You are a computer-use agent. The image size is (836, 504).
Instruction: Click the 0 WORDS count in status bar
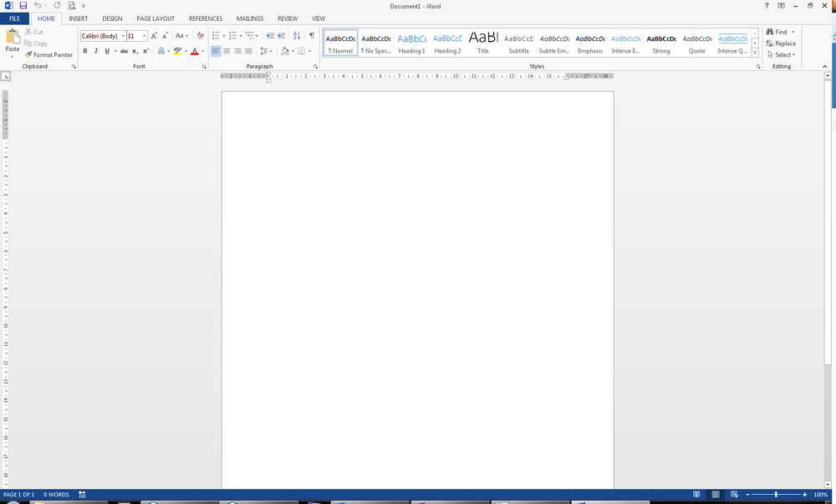point(56,495)
